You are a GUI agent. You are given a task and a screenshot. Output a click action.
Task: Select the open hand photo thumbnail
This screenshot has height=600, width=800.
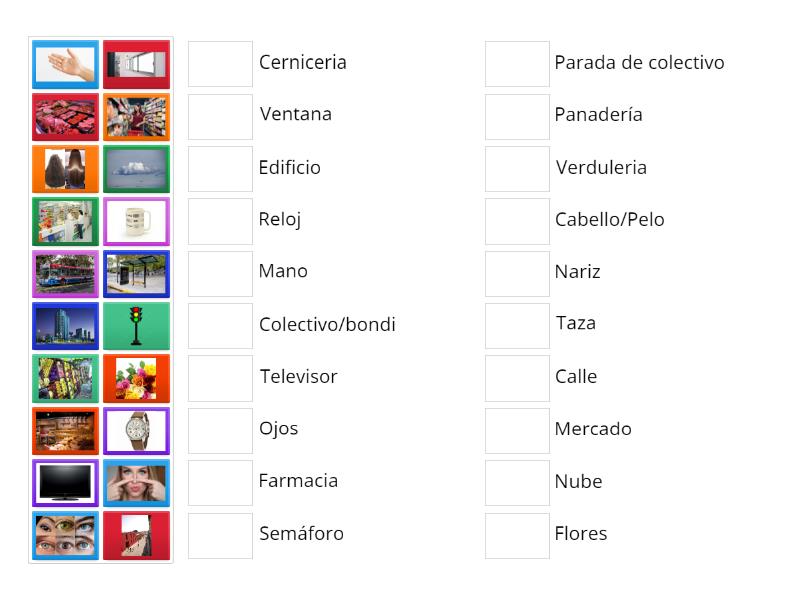click(x=65, y=65)
